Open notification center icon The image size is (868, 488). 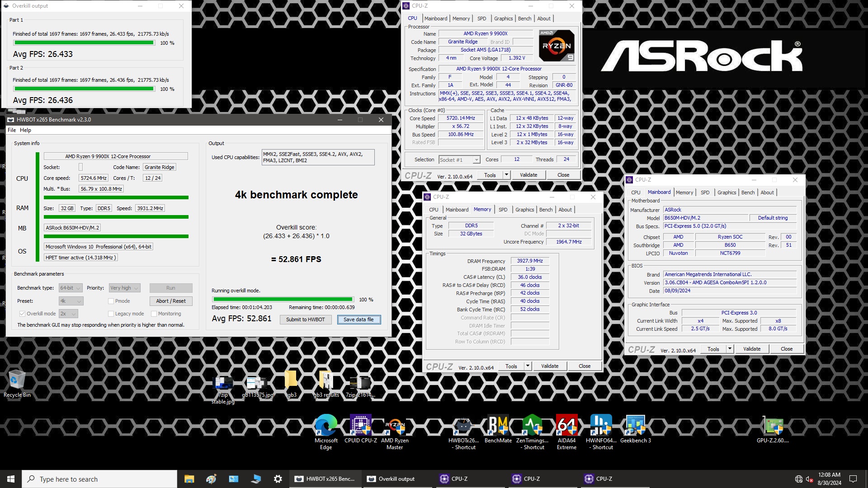pos(853,479)
